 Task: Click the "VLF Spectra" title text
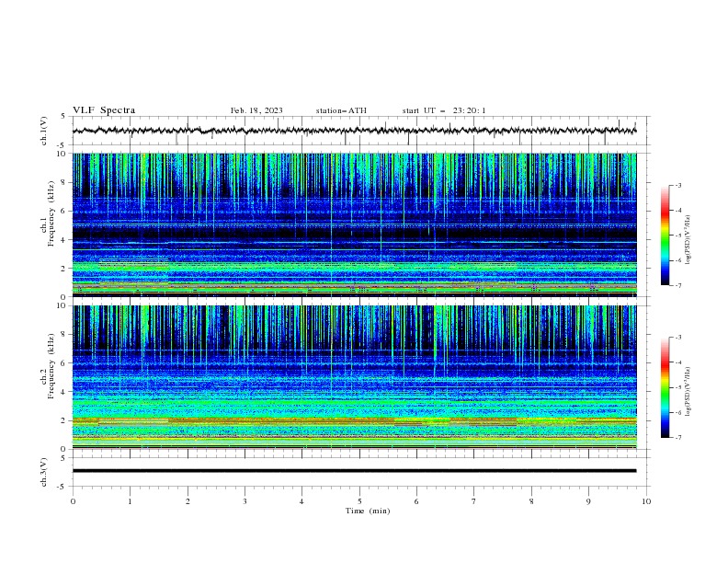pos(104,110)
